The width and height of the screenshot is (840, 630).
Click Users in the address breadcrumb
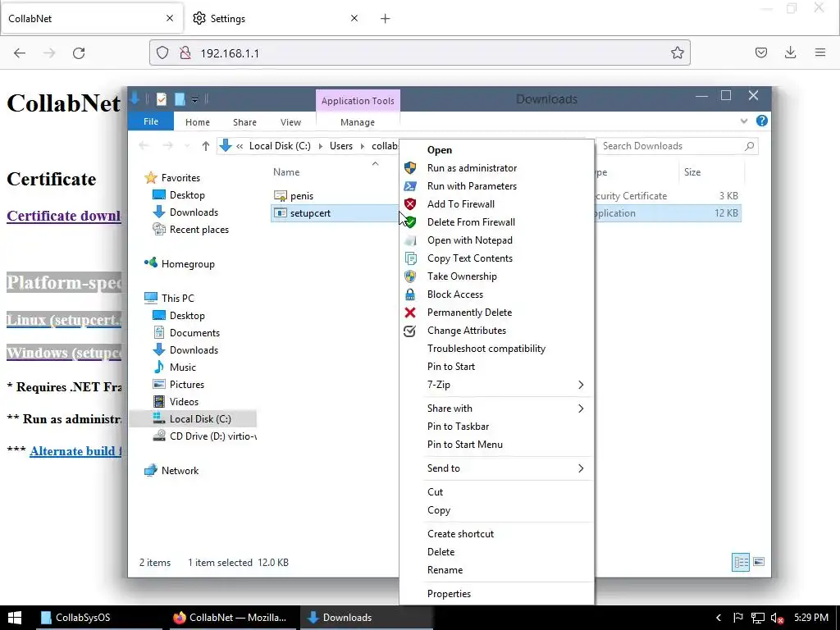[x=341, y=146]
